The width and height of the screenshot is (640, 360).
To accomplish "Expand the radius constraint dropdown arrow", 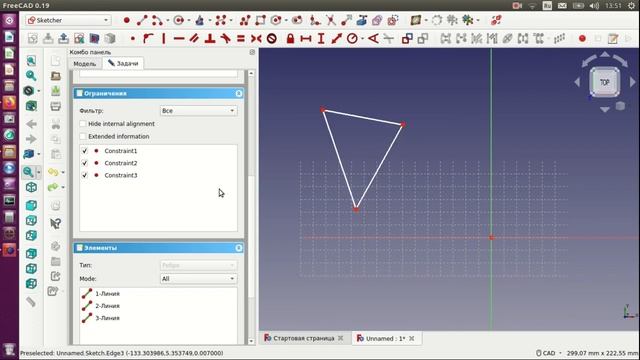I will click(x=362, y=39).
